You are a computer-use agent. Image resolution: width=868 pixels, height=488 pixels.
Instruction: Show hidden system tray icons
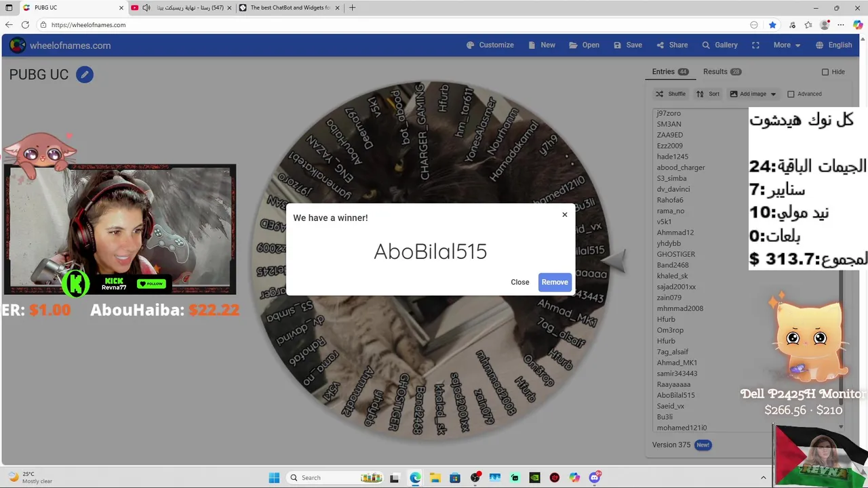[763, 478]
